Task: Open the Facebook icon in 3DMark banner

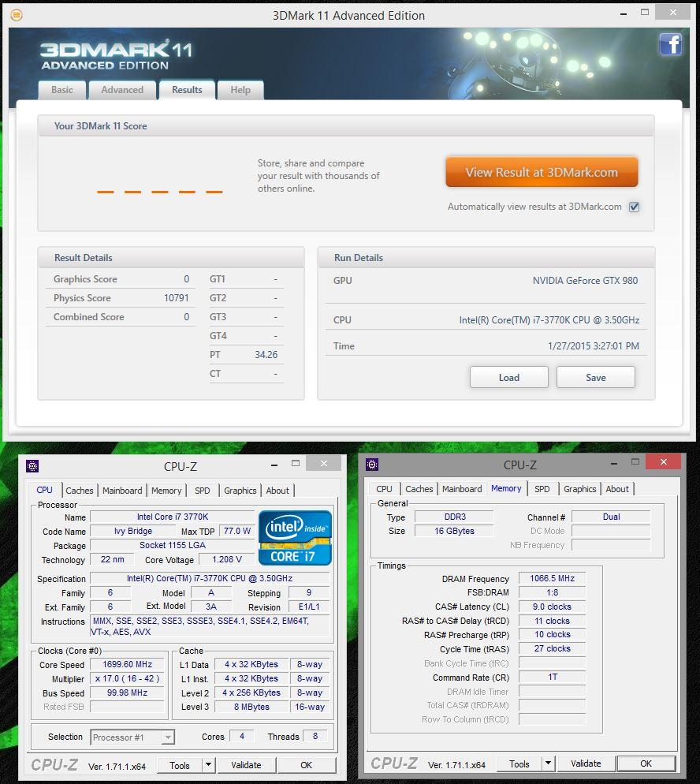Action: [x=671, y=44]
